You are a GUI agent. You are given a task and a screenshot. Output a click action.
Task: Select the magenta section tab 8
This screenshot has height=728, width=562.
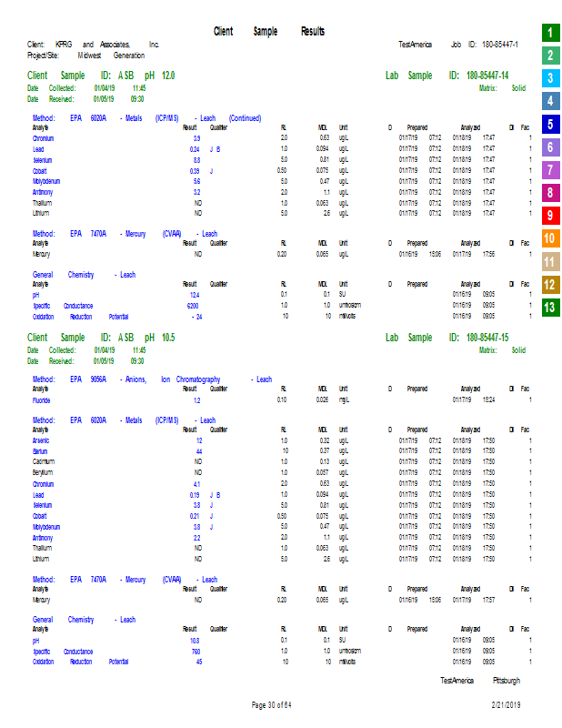(548, 193)
